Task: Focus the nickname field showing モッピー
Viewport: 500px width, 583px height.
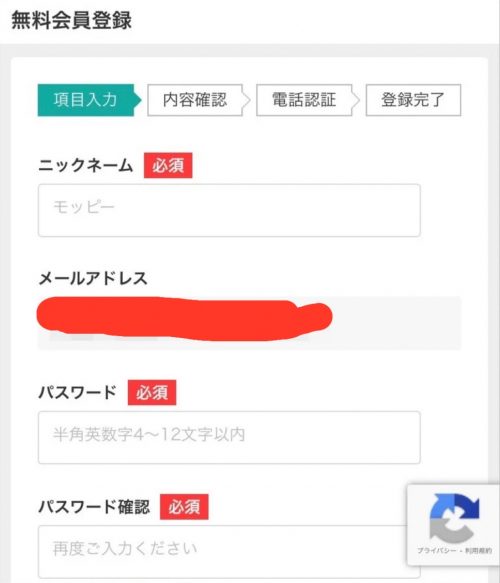Action: point(229,210)
